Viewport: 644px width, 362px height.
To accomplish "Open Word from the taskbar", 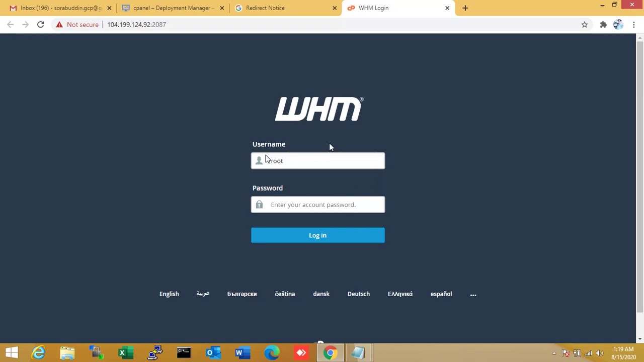I will click(242, 353).
